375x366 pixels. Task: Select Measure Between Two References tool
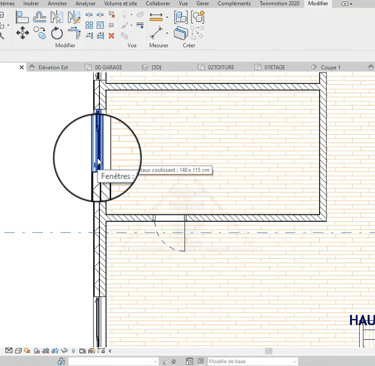(156, 17)
